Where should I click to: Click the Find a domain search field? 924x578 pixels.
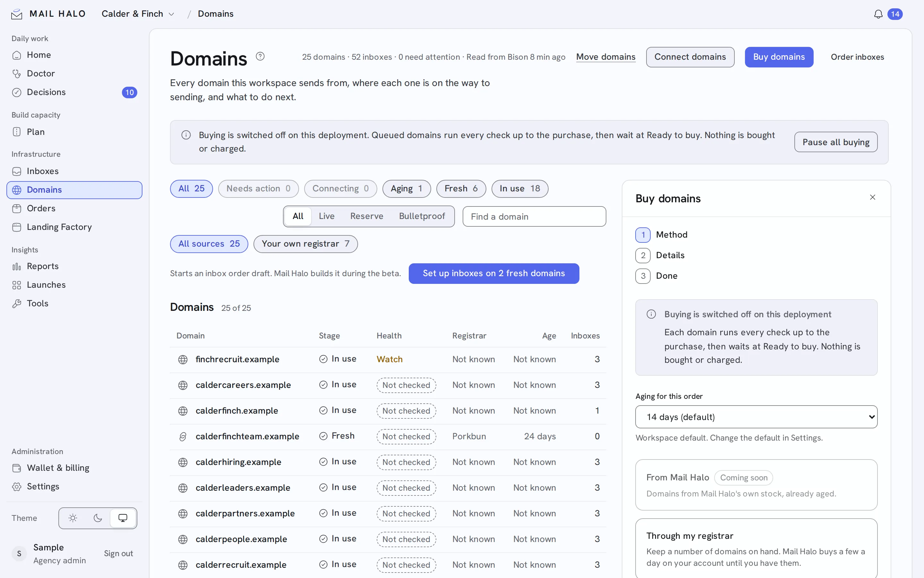point(534,216)
